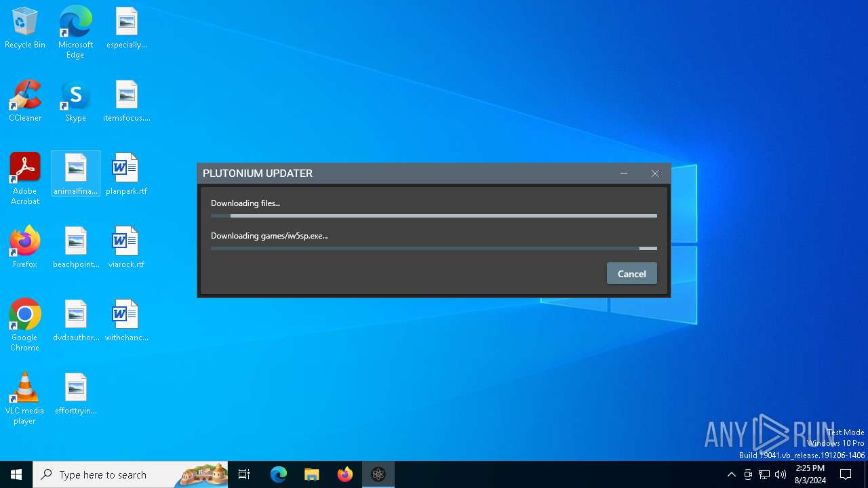This screenshot has height=488, width=868.
Task: Select the 'withchanc...' Word document icon
Action: coord(126,321)
